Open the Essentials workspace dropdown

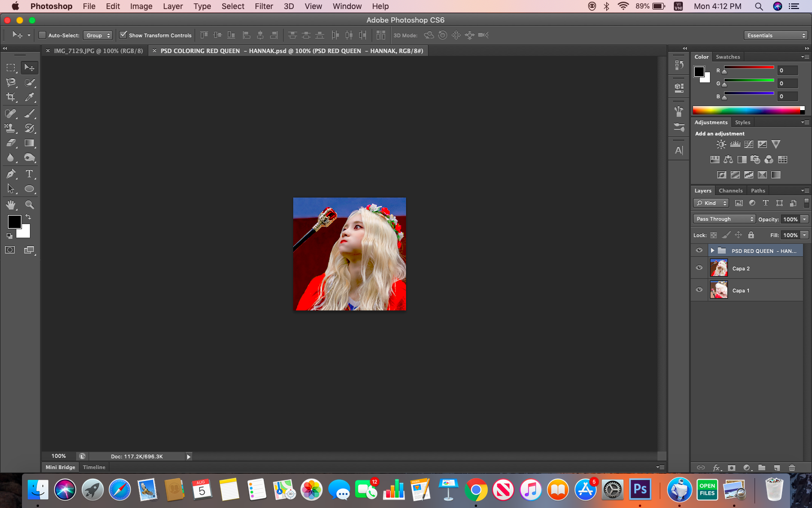coord(776,35)
